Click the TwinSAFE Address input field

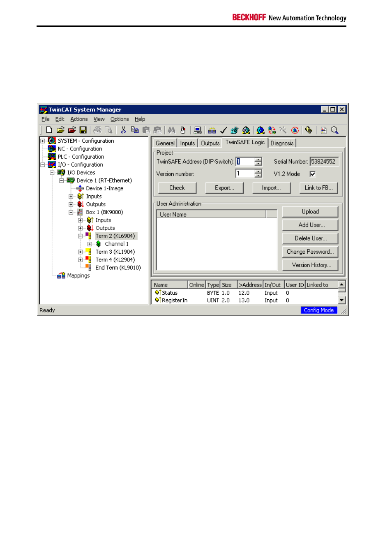tap(245, 162)
